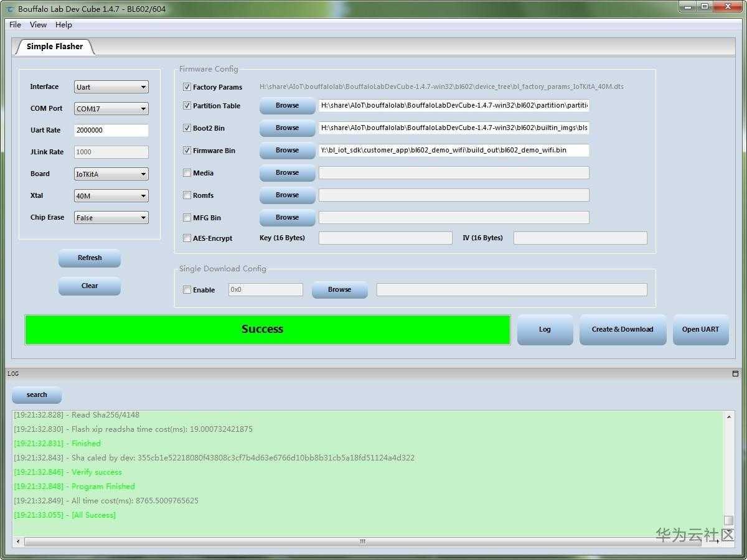
Task: Click the Create & Download button
Action: coord(622,330)
